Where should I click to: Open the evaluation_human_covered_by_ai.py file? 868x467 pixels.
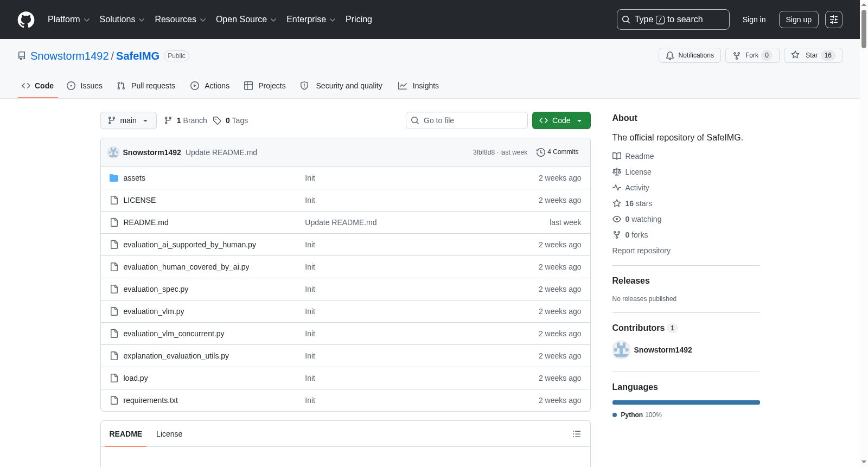point(186,267)
